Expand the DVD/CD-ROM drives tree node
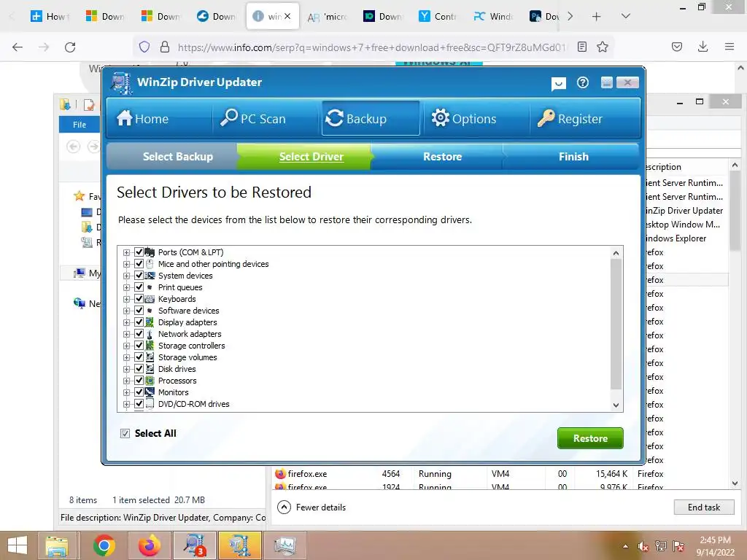The width and height of the screenshot is (747, 560). (x=126, y=404)
